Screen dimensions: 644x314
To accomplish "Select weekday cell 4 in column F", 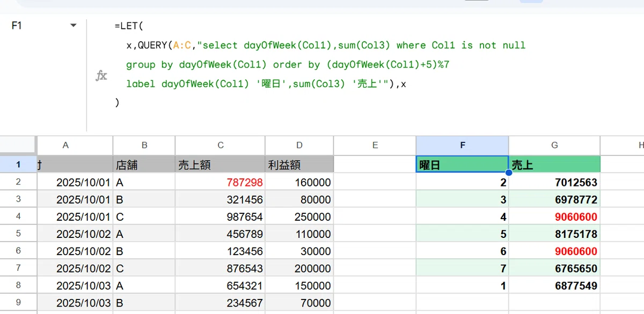I will pos(463,216).
